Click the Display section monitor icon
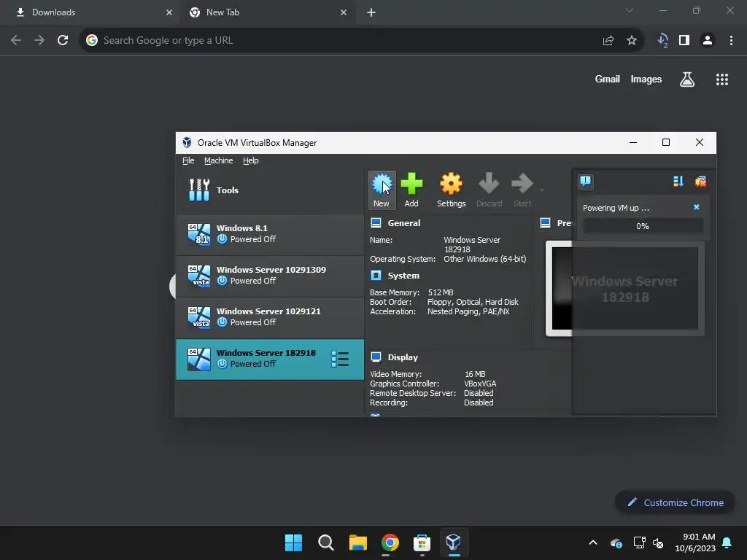This screenshot has height=560, width=747. [376, 357]
